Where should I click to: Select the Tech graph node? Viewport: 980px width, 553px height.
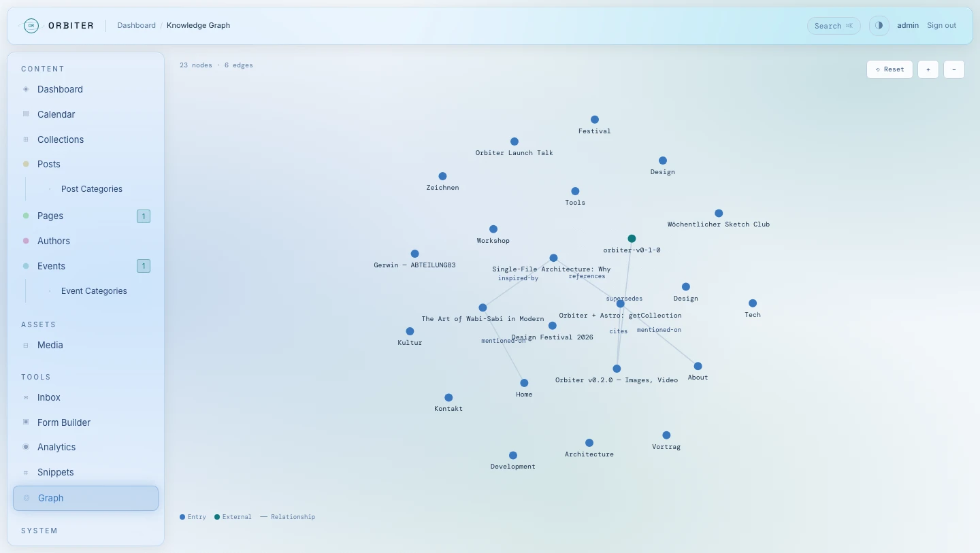click(x=753, y=303)
